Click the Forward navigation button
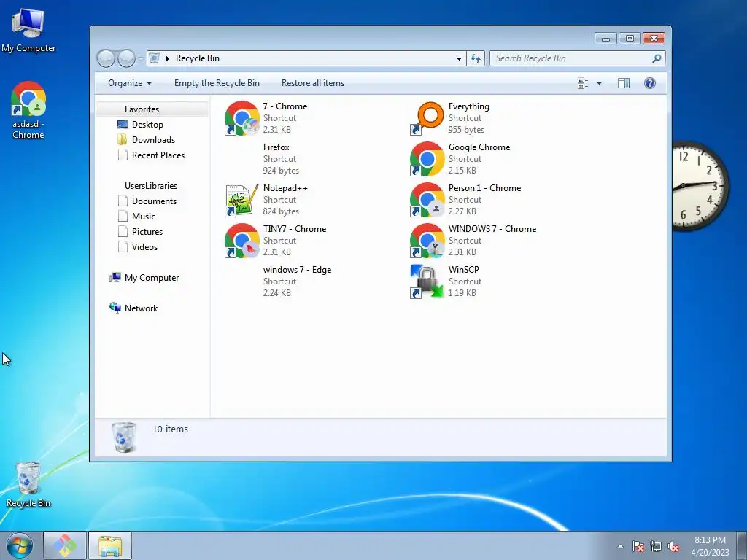This screenshot has height=560, width=747. click(x=126, y=58)
